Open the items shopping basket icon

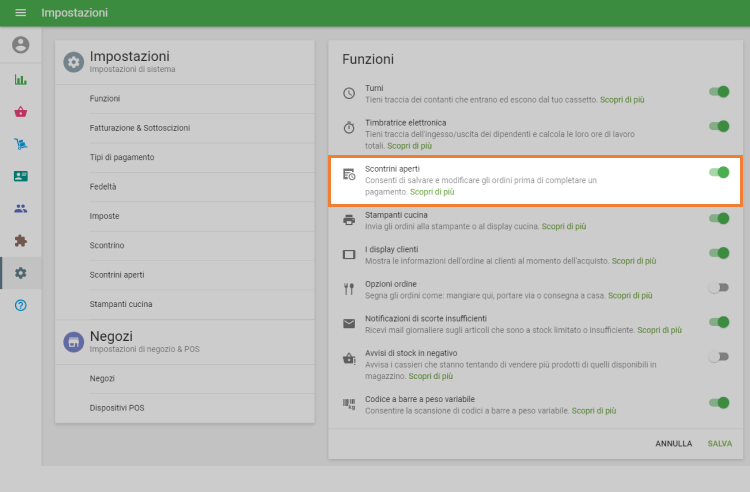click(20, 112)
